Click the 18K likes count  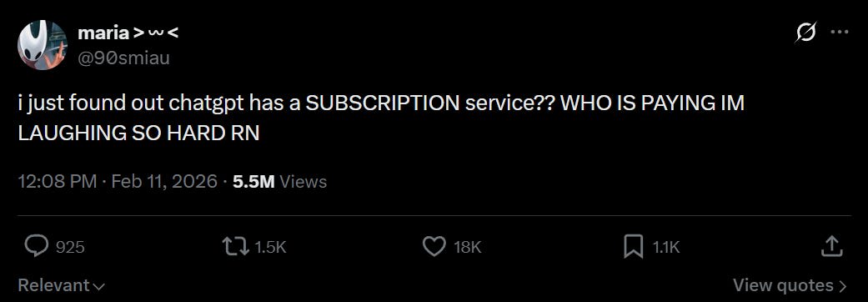coord(467,247)
